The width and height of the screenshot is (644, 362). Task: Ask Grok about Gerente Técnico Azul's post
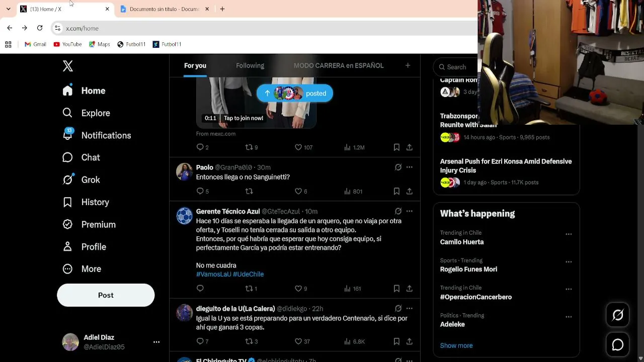pyautogui.click(x=398, y=211)
